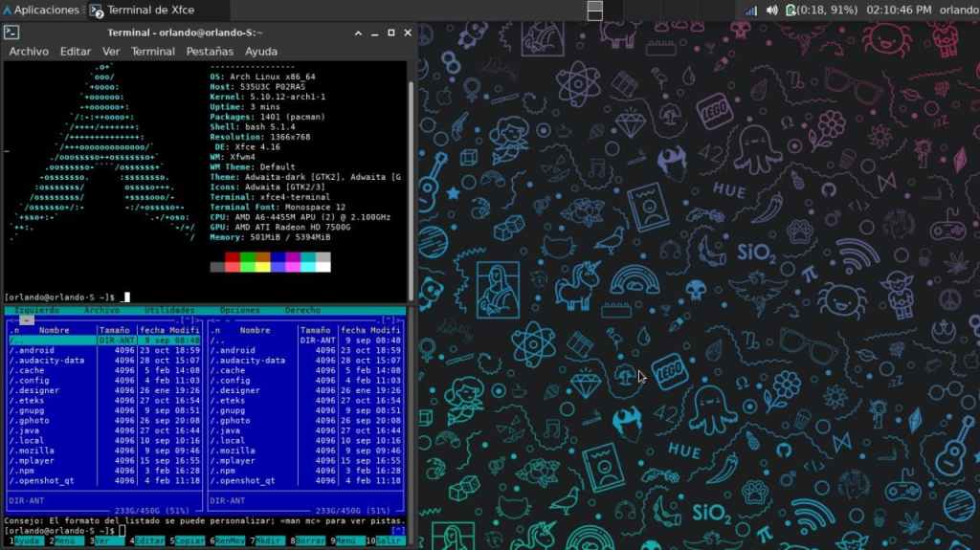This screenshot has width=980, height=550.
Task: Open the Pestañas menu in terminal
Action: [210, 51]
